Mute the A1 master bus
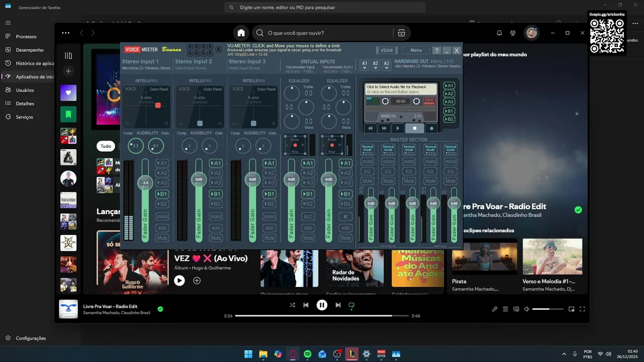The image size is (644, 362). pos(367,181)
